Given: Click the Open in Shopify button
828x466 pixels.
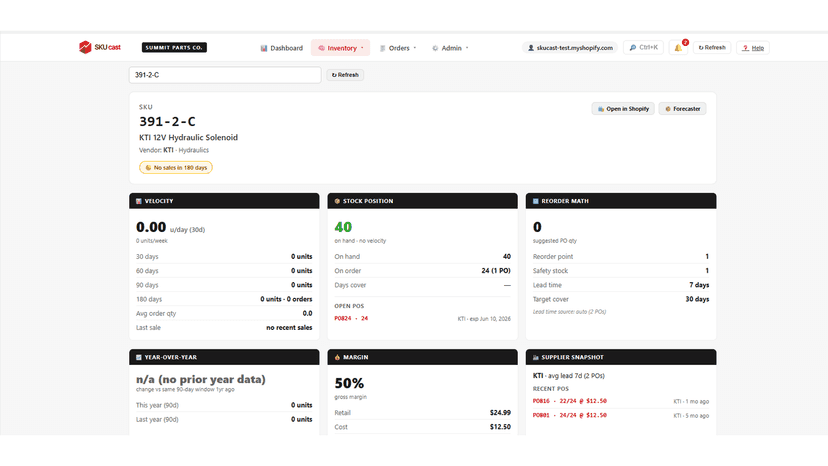Looking at the screenshot, I should click(623, 109).
